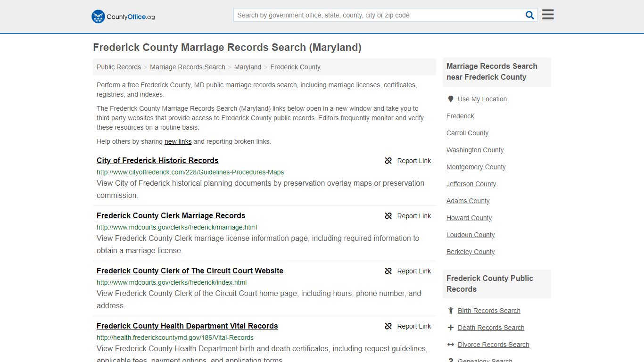Viewport: 644px width, 362px height.
Task: Visit the cityoffrederick.com Guidelines-Procedures-Maps URL
Action: [190, 172]
